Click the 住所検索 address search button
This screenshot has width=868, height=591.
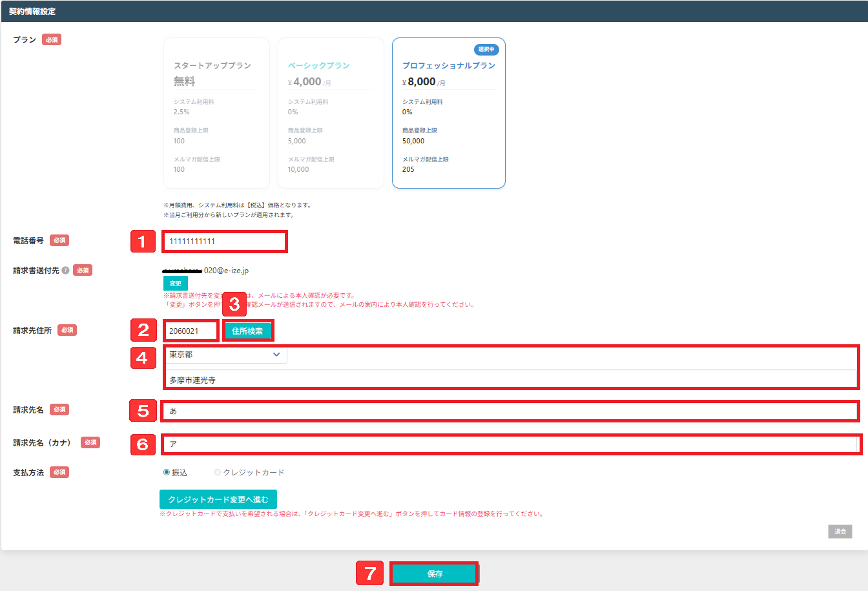(x=247, y=331)
